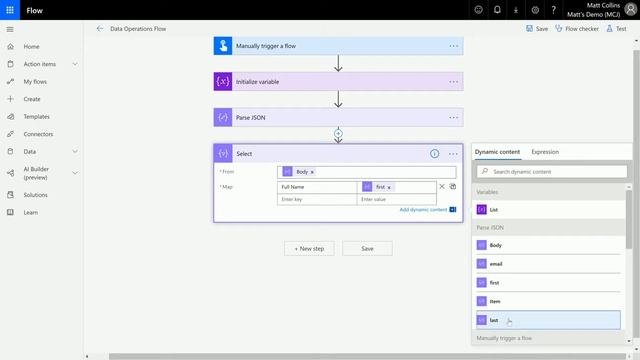Switch map to text mode icon

453,187
